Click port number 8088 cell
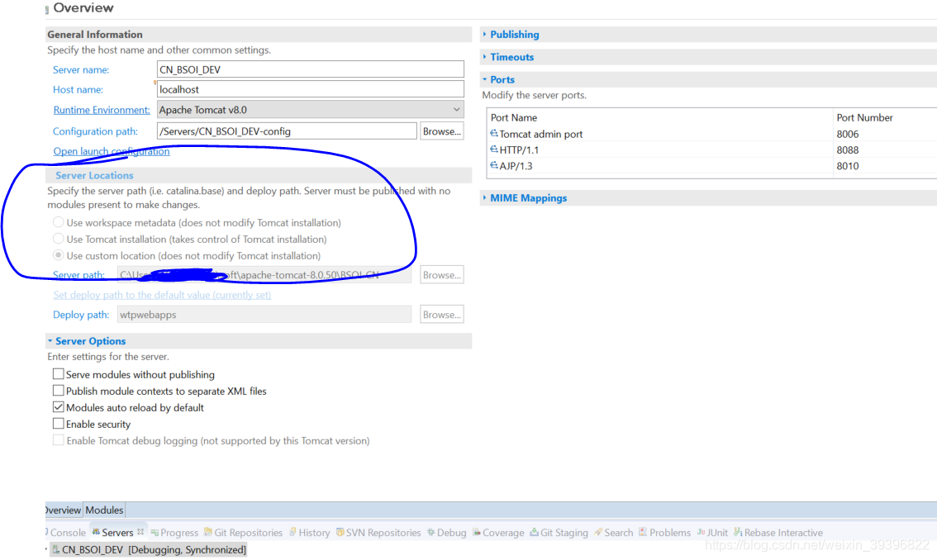 [848, 150]
